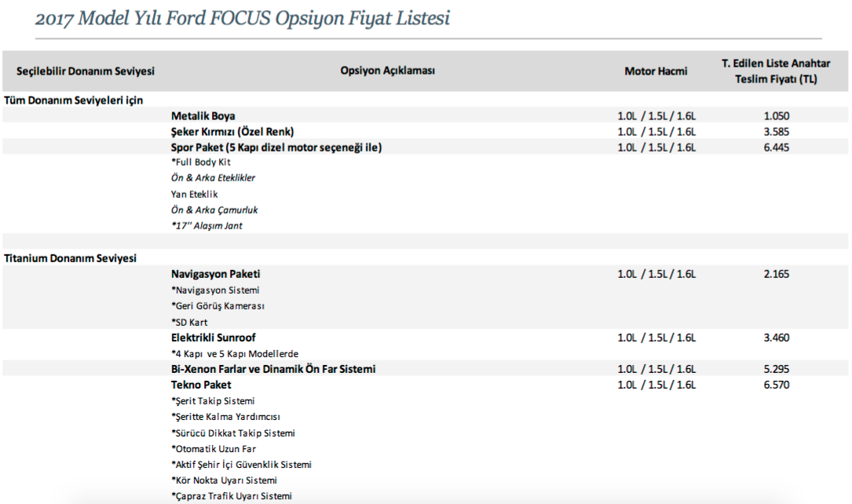Click the Motor Hacmi column header
852x504 pixels.
(656, 71)
